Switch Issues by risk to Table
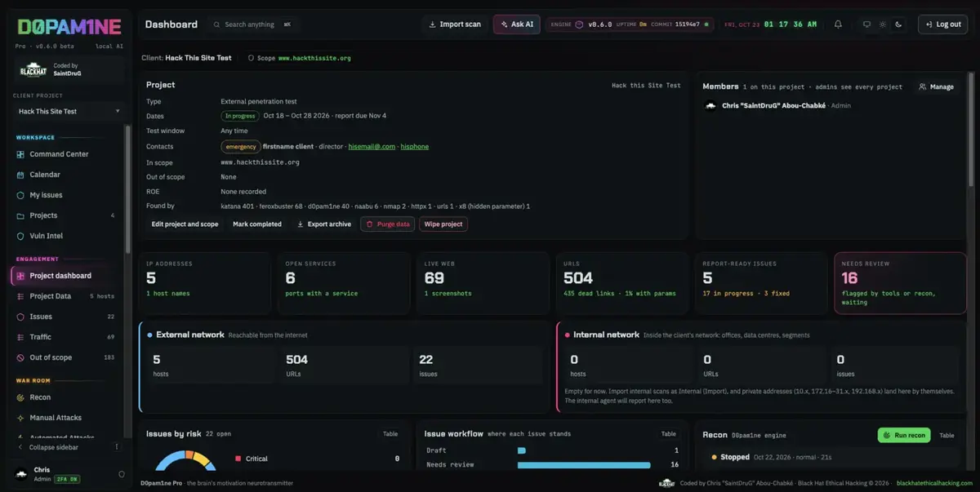Viewport: 980px width, 492px height. pos(390,434)
